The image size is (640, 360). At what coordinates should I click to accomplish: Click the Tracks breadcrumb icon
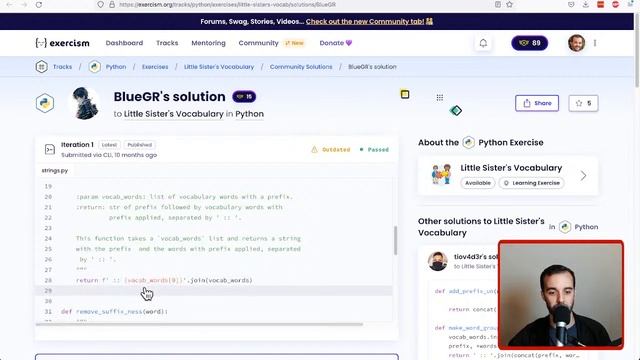tap(42, 67)
